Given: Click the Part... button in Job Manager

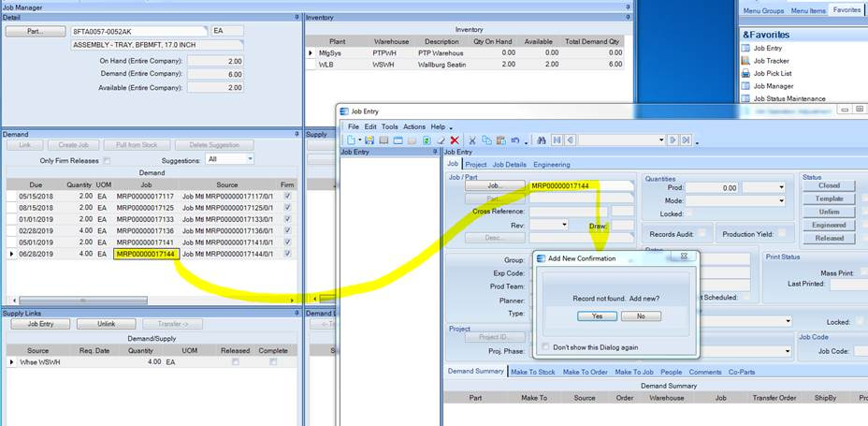Looking at the screenshot, I should point(36,32).
